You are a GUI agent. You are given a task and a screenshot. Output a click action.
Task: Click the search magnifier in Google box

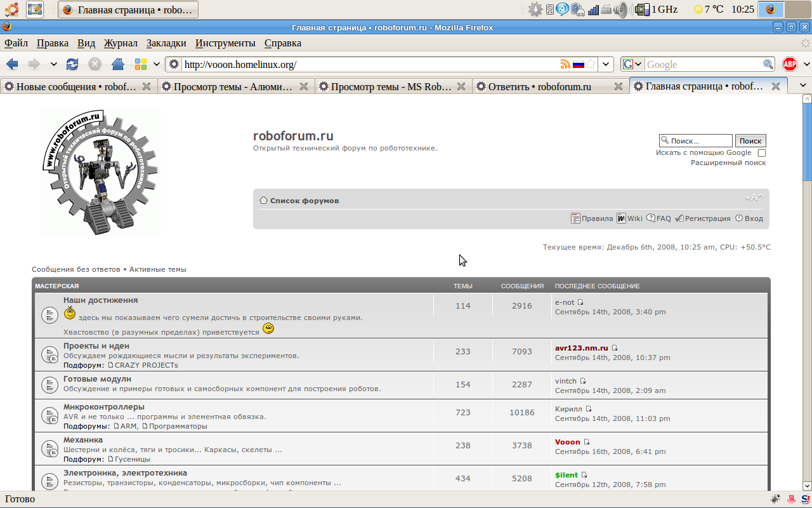pos(768,64)
